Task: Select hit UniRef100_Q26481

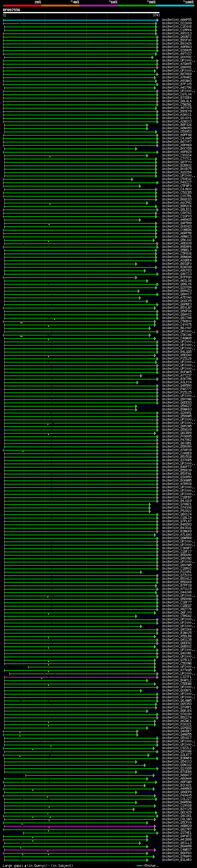Action: (177, 412)
